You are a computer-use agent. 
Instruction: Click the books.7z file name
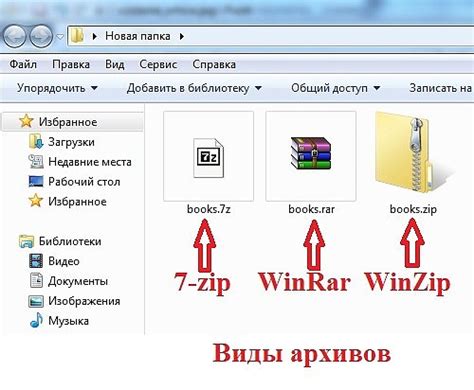pyautogui.click(x=209, y=209)
